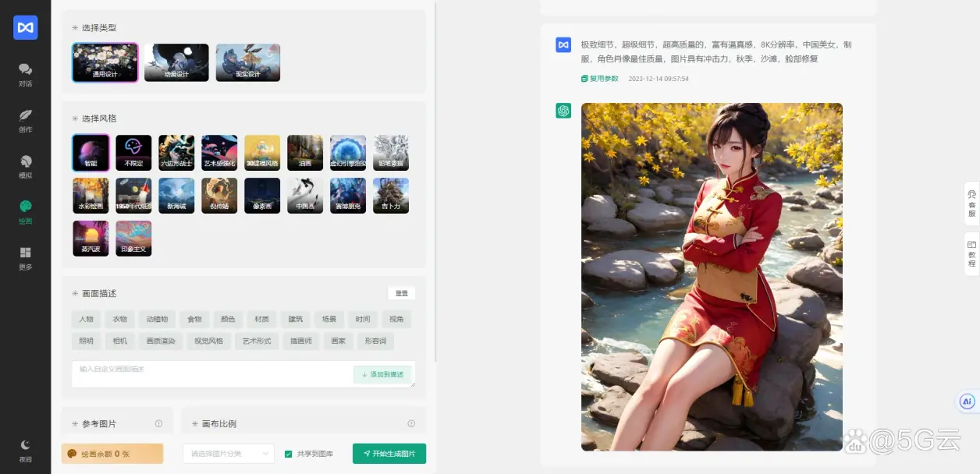
Task: Open the 画质渲染 description tag
Action: pos(161,341)
